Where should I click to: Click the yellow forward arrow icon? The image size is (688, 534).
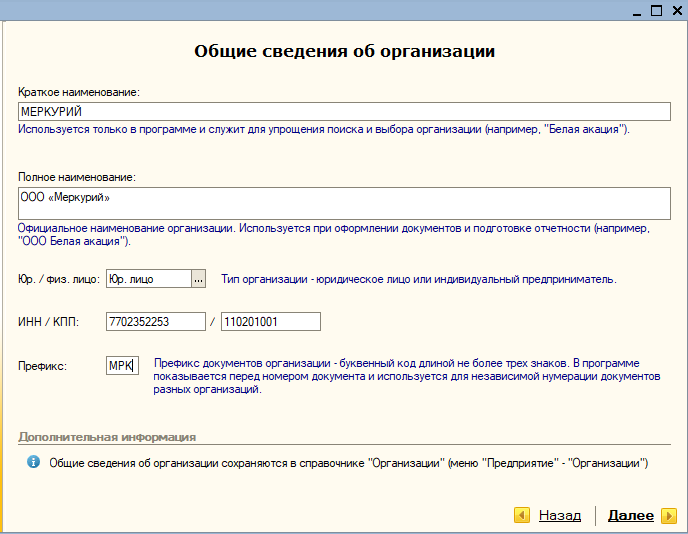669,515
